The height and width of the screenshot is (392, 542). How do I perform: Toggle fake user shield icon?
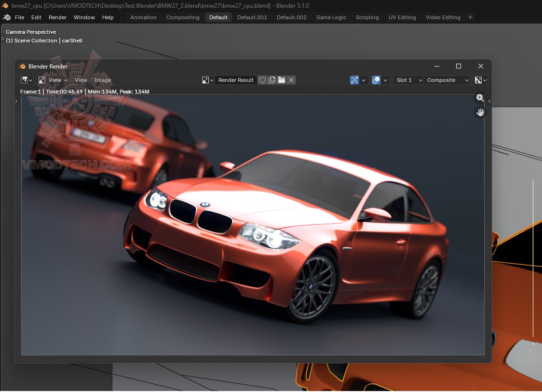(262, 80)
